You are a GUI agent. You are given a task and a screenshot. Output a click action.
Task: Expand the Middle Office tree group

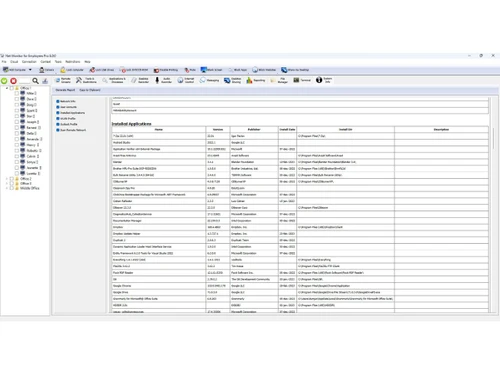point(7,188)
